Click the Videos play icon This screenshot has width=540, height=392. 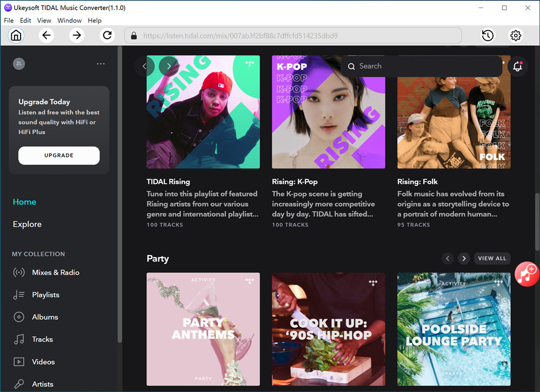click(19, 362)
